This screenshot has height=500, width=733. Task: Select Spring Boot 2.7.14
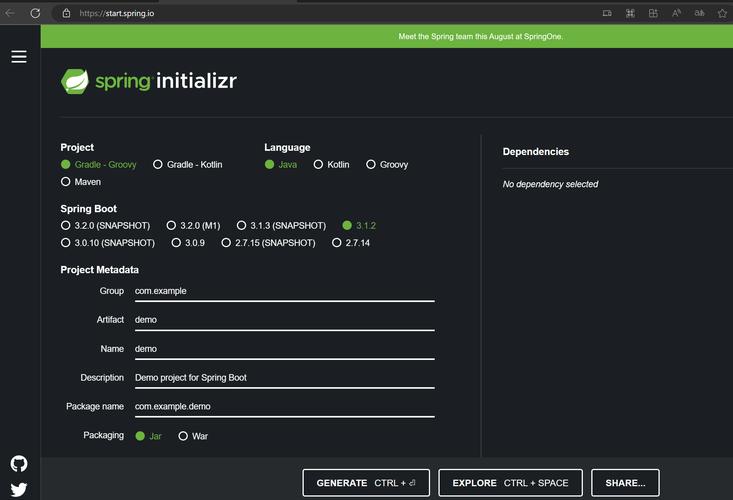click(x=351, y=243)
